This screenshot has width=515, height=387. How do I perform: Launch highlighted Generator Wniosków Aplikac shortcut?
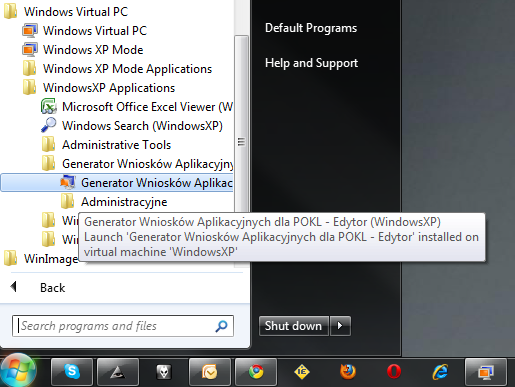pos(117,183)
